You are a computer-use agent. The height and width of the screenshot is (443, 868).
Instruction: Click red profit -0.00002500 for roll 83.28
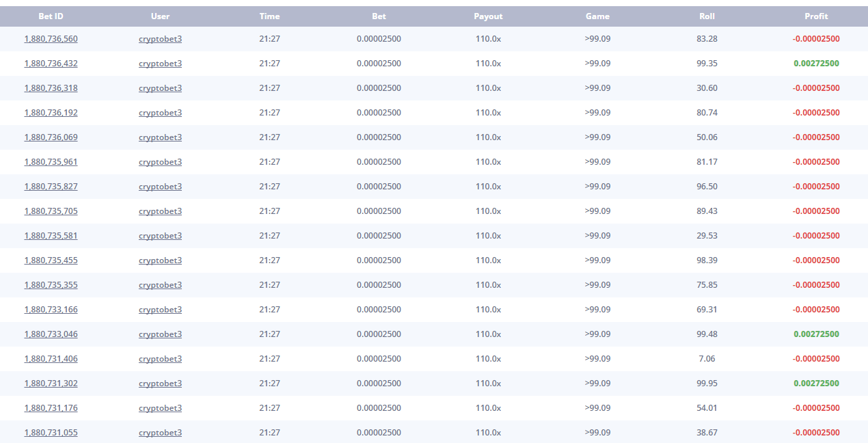click(816, 39)
